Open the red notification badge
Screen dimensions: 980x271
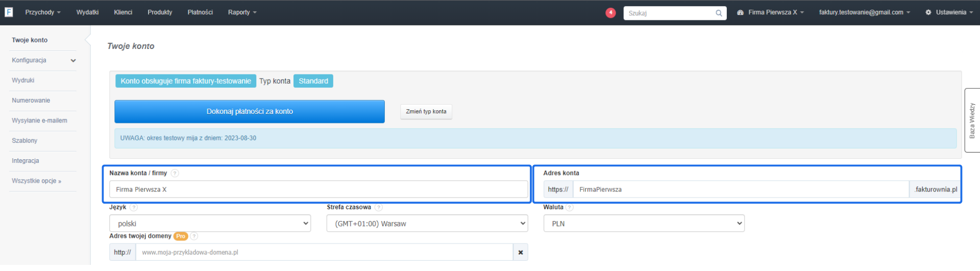tap(610, 13)
